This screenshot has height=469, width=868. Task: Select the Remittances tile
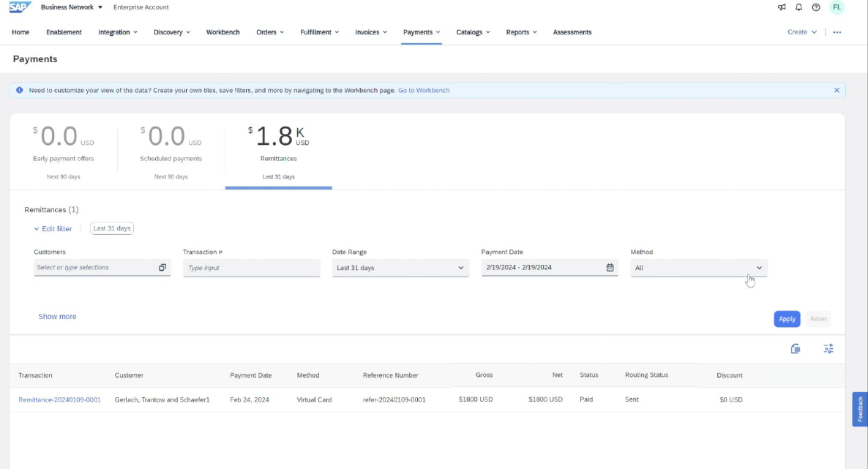tap(278, 152)
